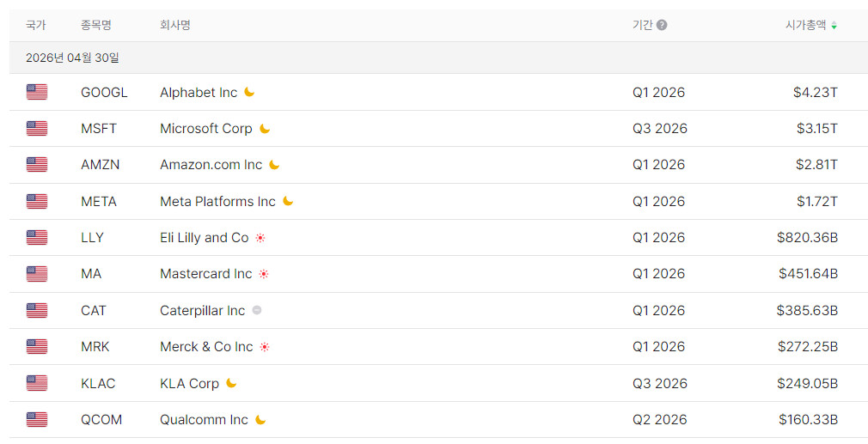Open the Amazon.com Inc company link

tap(211, 165)
